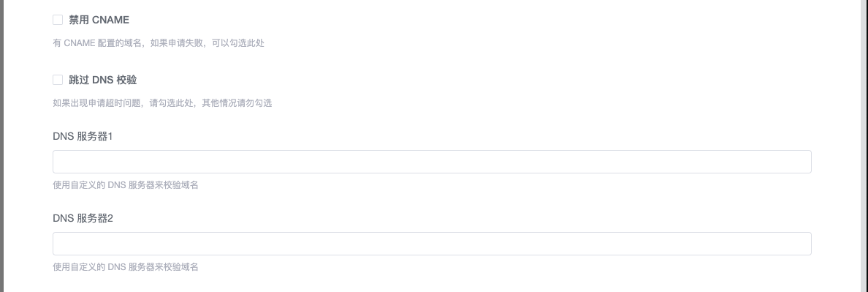Screen dimensions: 868x292
Task: Click the phrase 其他情况请勿勾选
Action: (237, 103)
